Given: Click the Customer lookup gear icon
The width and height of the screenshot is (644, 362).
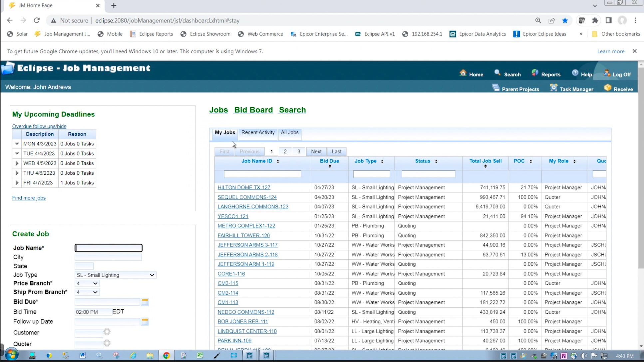Looking at the screenshot, I should tap(107, 332).
